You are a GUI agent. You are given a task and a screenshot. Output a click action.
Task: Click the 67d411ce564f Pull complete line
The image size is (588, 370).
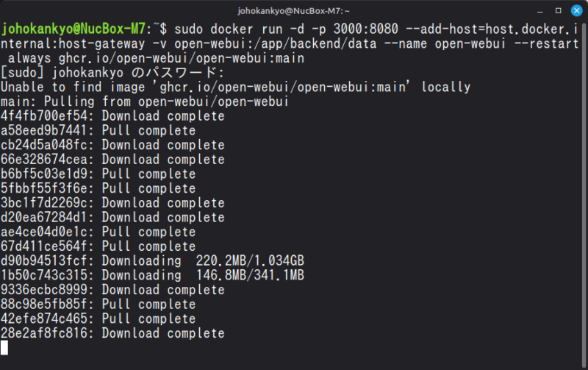pyautogui.click(x=98, y=246)
